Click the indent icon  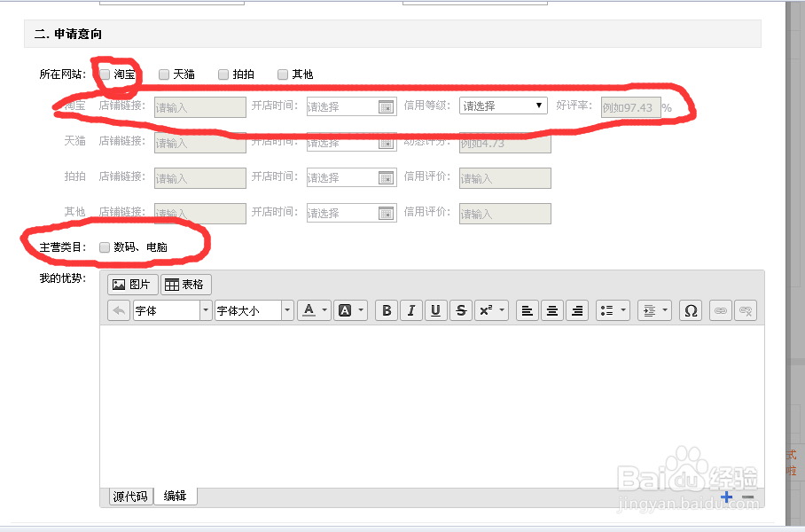[x=649, y=310]
